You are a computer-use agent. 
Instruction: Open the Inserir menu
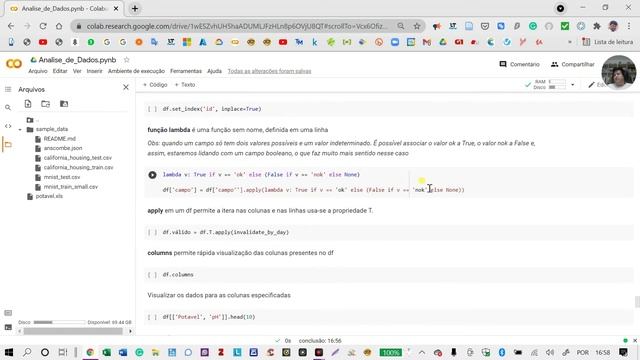[94, 71]
